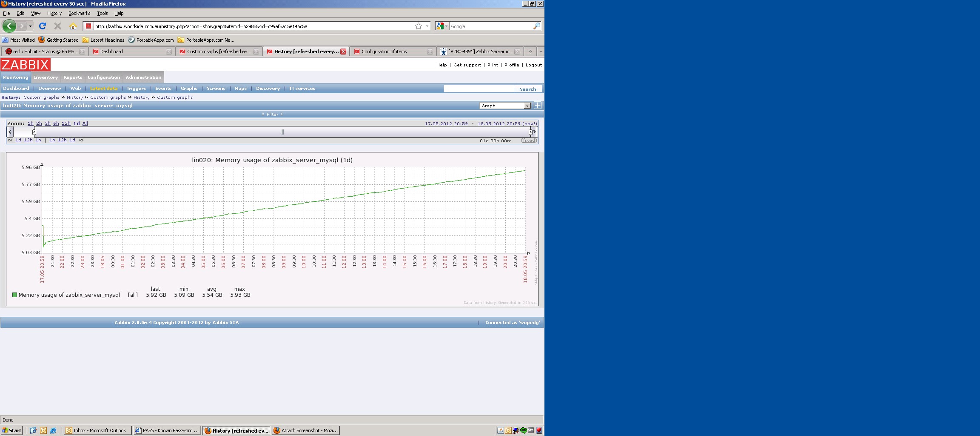Switch to the Configuration of items tab
Screen dimensions: 980x436
pos(384,52)
